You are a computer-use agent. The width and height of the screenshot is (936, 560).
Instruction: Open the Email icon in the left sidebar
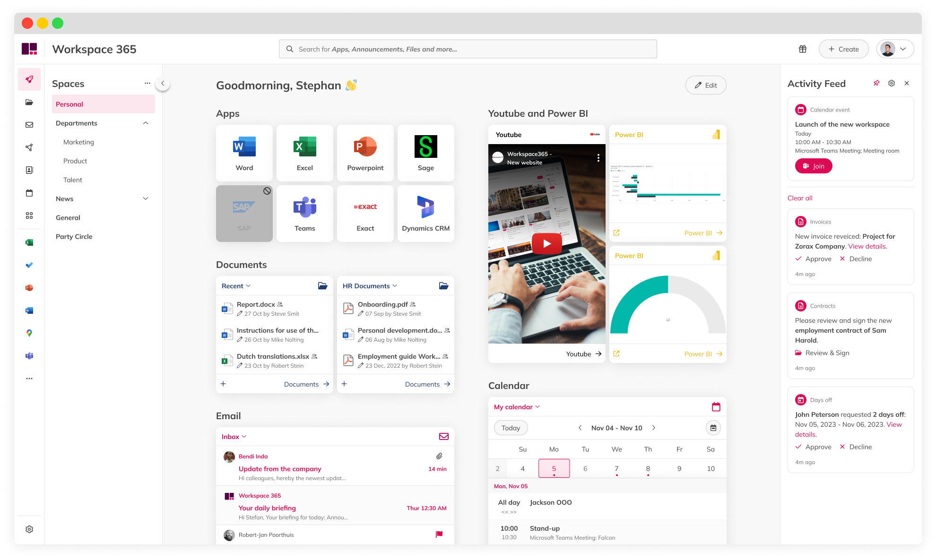pos(29,125)
